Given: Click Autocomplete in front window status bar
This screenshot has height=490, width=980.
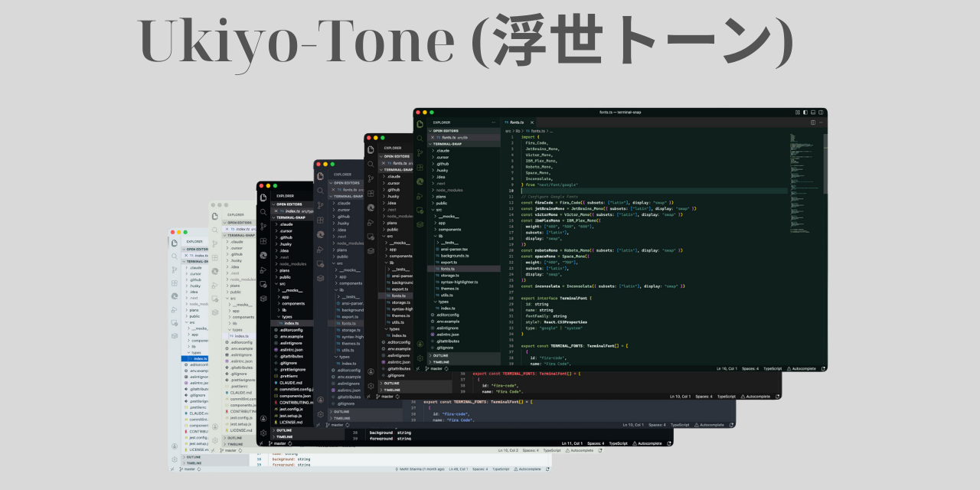Looking at the screenshot, I should coord(802,368).
